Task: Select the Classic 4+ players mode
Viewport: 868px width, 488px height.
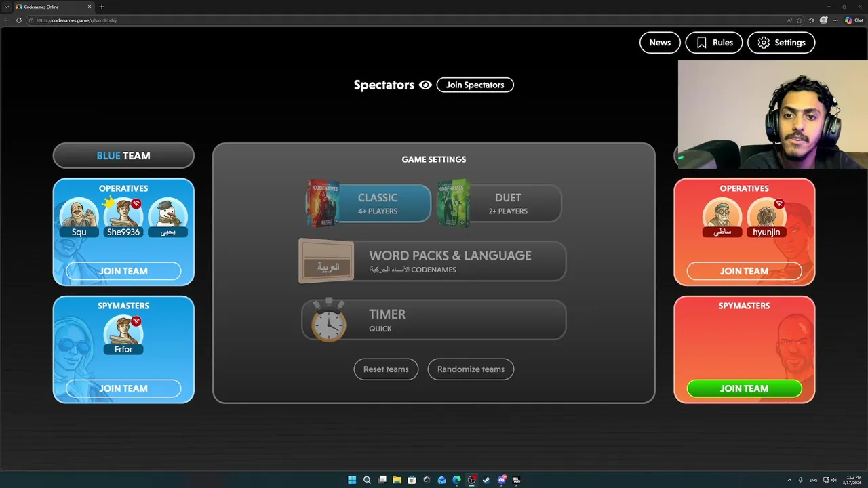Action: 370,203
